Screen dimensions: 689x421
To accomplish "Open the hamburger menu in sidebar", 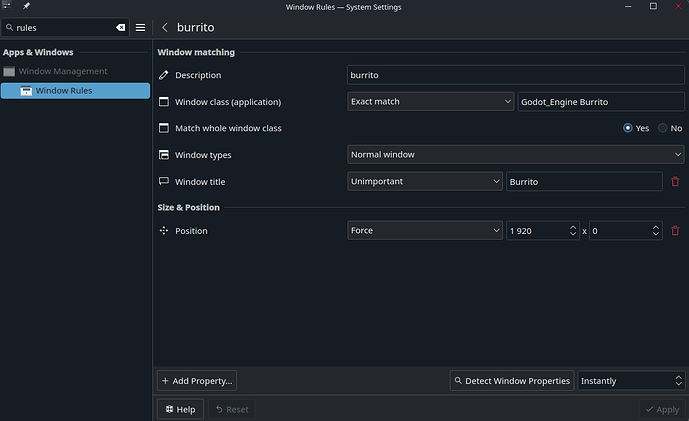I will (x=141, y=28).
